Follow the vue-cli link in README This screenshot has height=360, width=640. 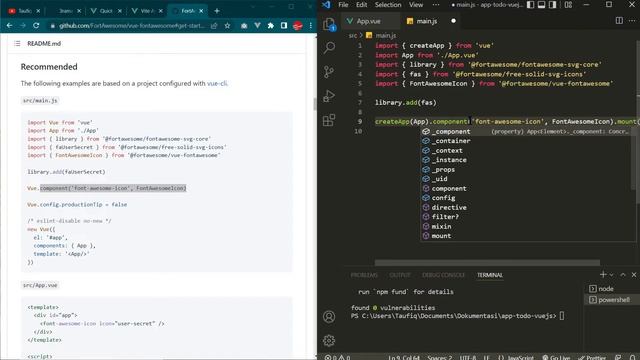217,83
